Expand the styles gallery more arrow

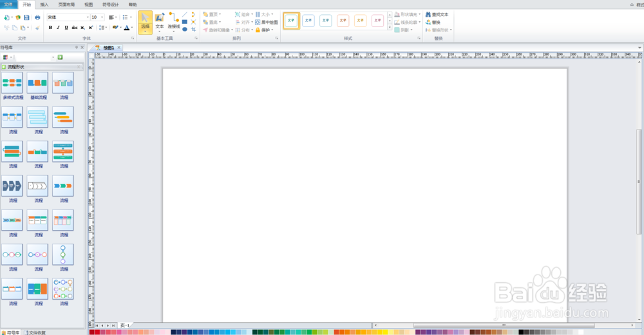(x=390, y=28)
